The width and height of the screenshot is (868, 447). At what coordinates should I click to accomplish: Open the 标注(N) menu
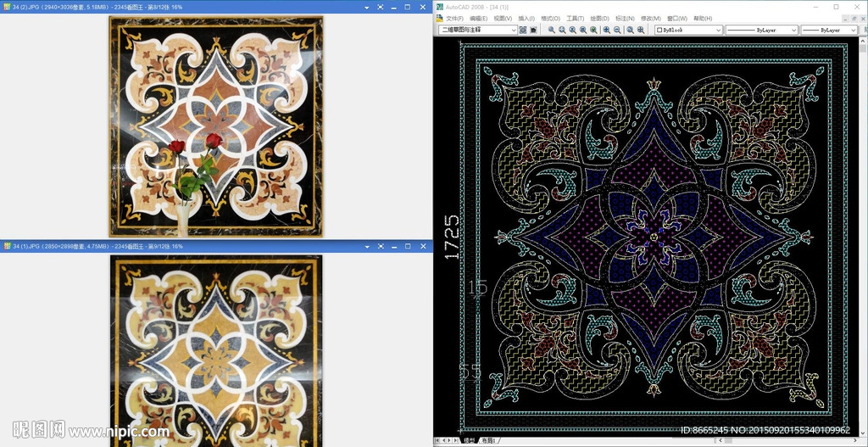tap(625, 19)
